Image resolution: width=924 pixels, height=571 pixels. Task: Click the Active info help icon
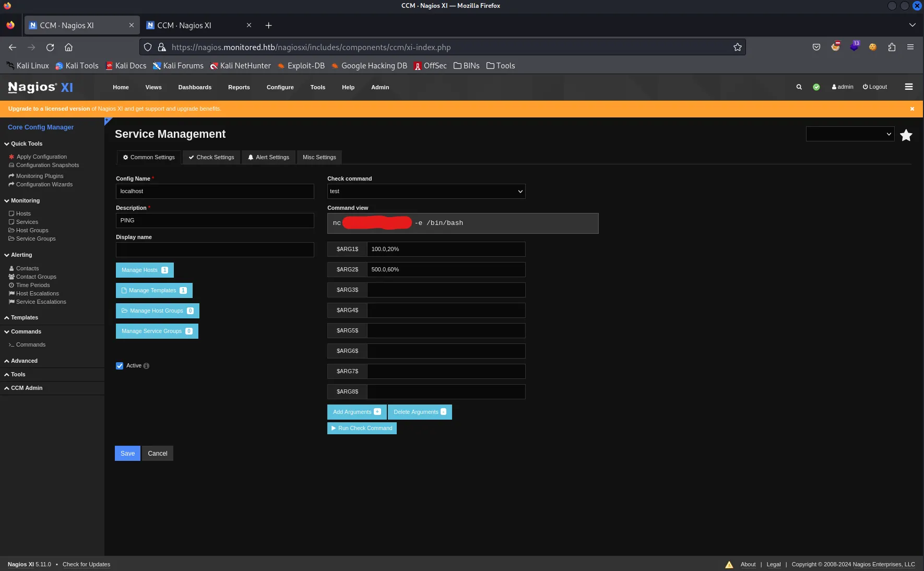[x=146, y=366]
